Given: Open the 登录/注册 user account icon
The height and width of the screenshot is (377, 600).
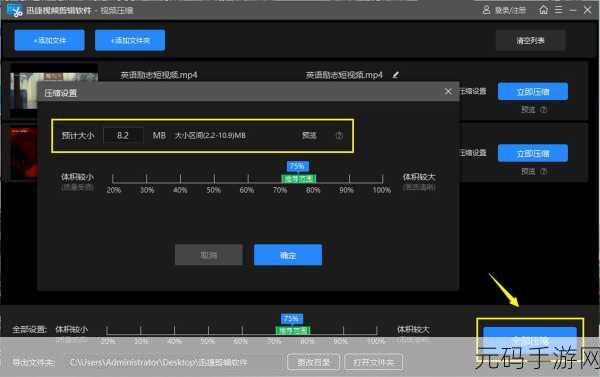Looking at the screenshot, I should [486, 10].
